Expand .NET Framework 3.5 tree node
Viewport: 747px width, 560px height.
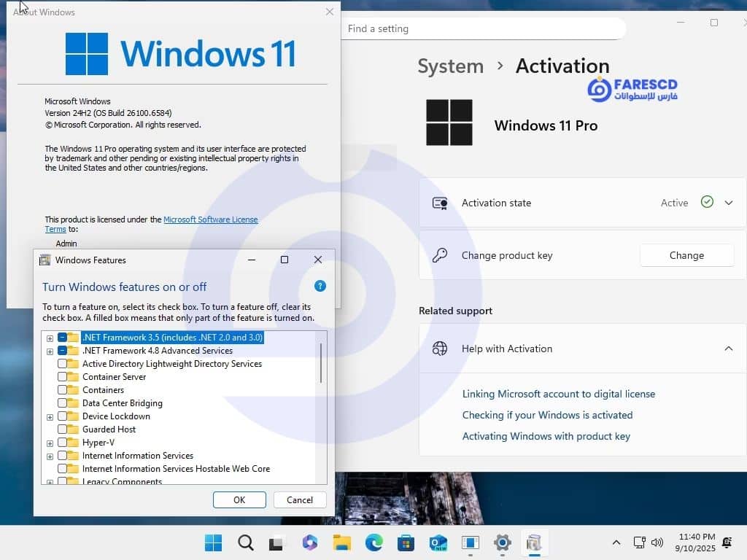click(50, 338)
